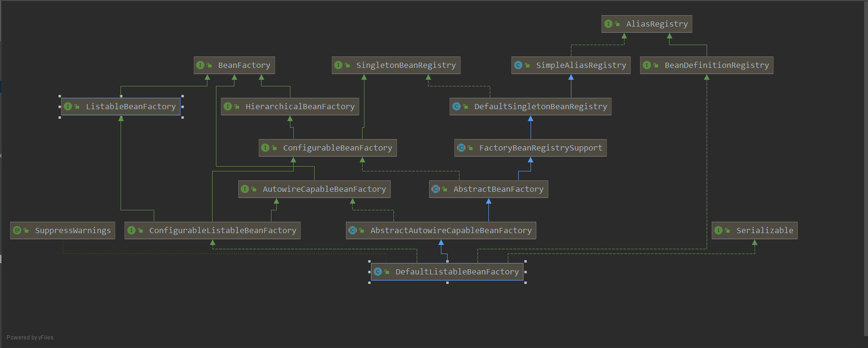Viewport: 868px width, 348px height.
Task: Click the ListableBeanFactory name text
Action: (131, 106)
